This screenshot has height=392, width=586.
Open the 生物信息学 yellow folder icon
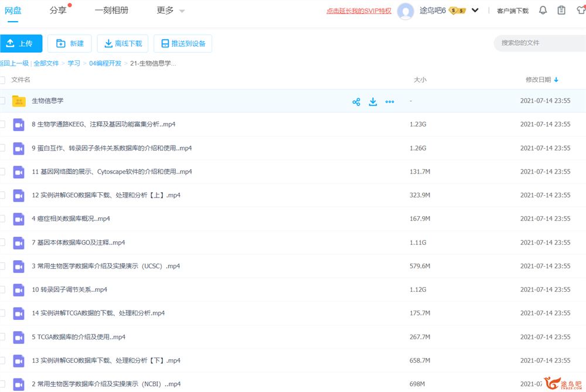coord(19,101)
